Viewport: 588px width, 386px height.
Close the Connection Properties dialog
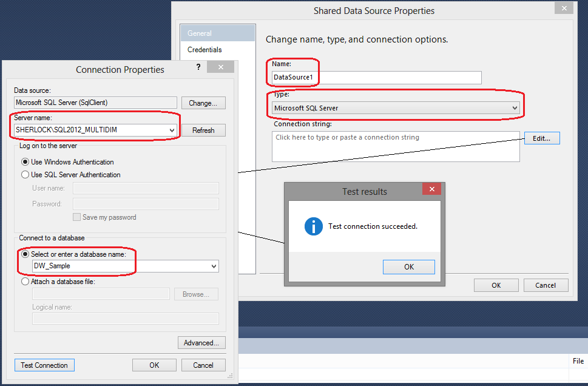pos(220,67)
